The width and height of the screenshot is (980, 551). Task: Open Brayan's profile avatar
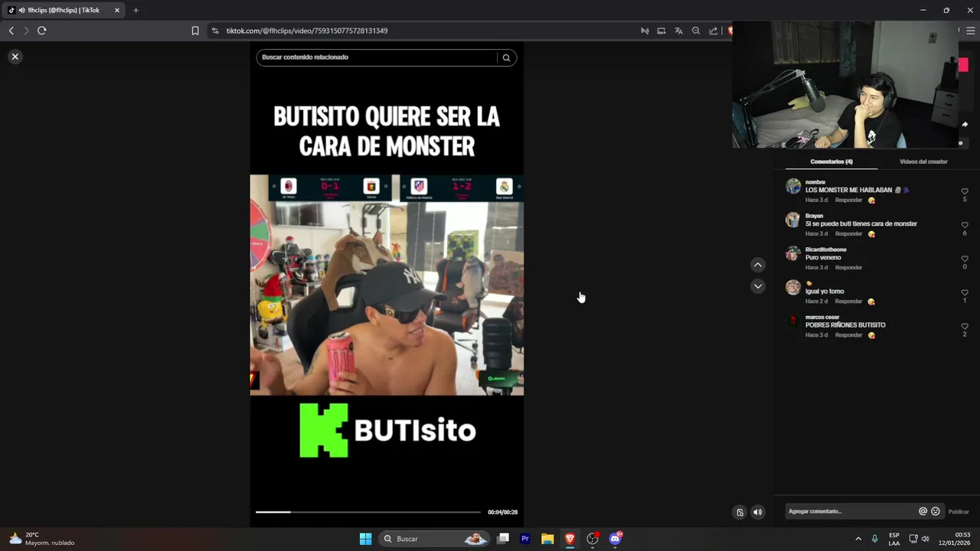(x=793, y=220)
